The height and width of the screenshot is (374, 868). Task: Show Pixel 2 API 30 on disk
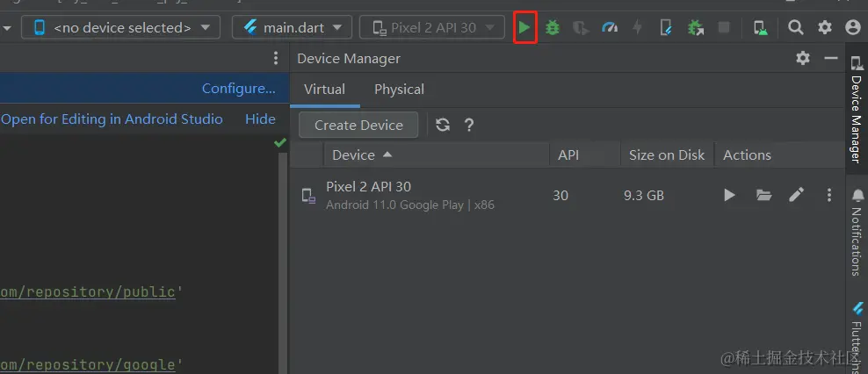tap(763, 195)
